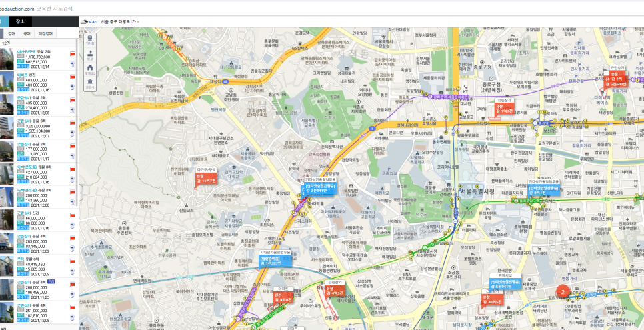Viewport: 644px width, 330px height.
Task: Click round blue icon on 177,000,000 row
Action: click(x=72, y=156)
